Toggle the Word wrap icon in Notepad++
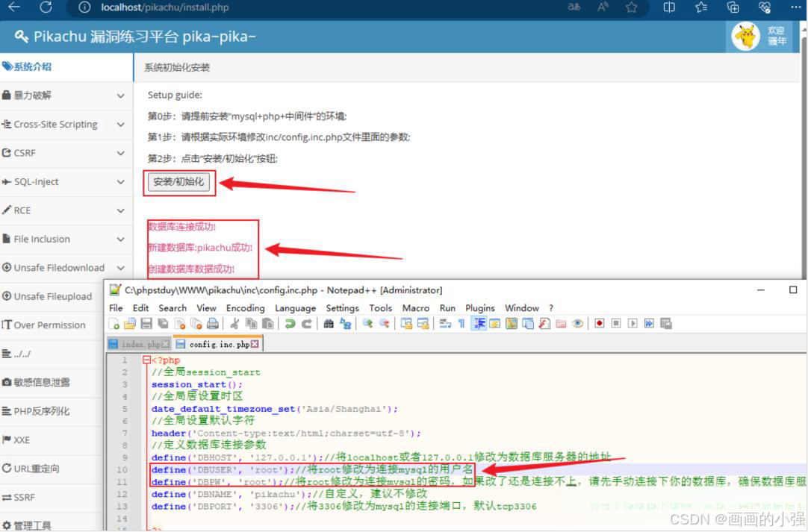 445,323
